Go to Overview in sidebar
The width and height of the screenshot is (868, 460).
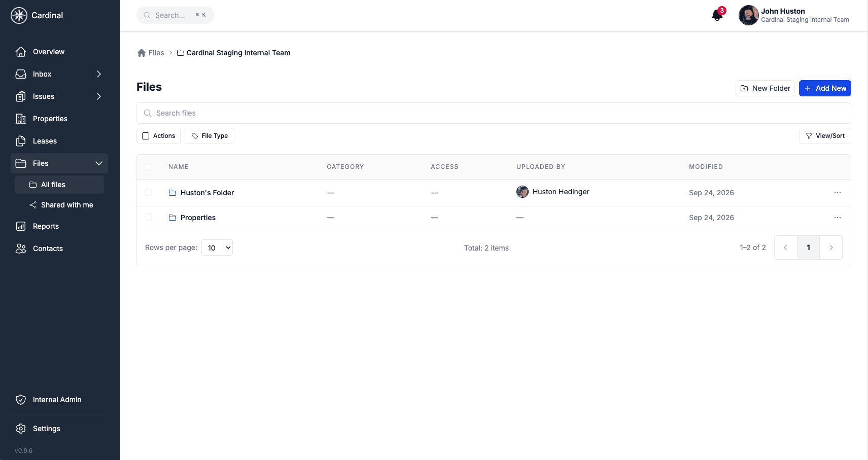coord(59,52)
